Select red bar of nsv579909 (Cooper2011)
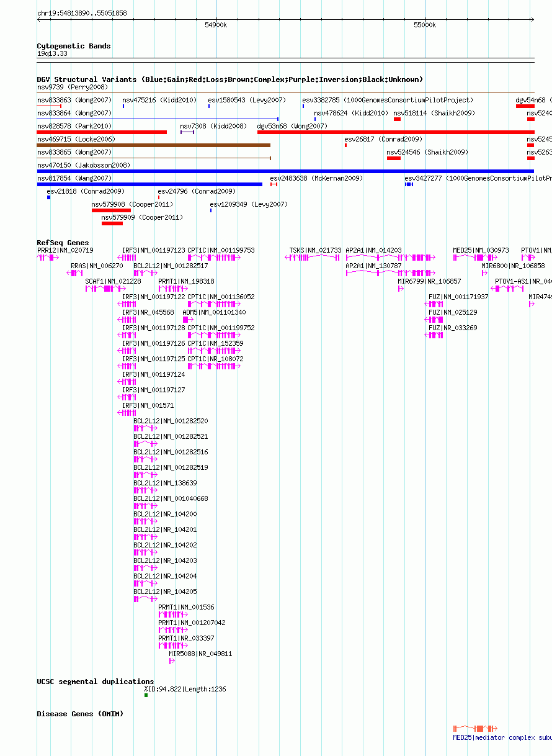Screen dimensions: 552x756 pos(112,223)
